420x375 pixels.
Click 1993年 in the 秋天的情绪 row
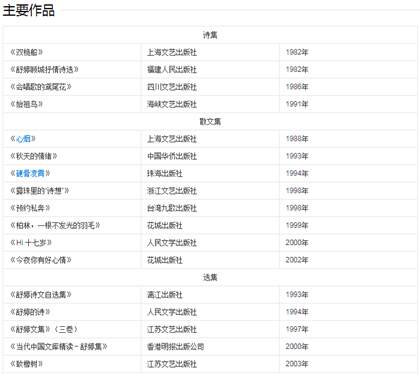pyautogui.click(x=297, y=156)
